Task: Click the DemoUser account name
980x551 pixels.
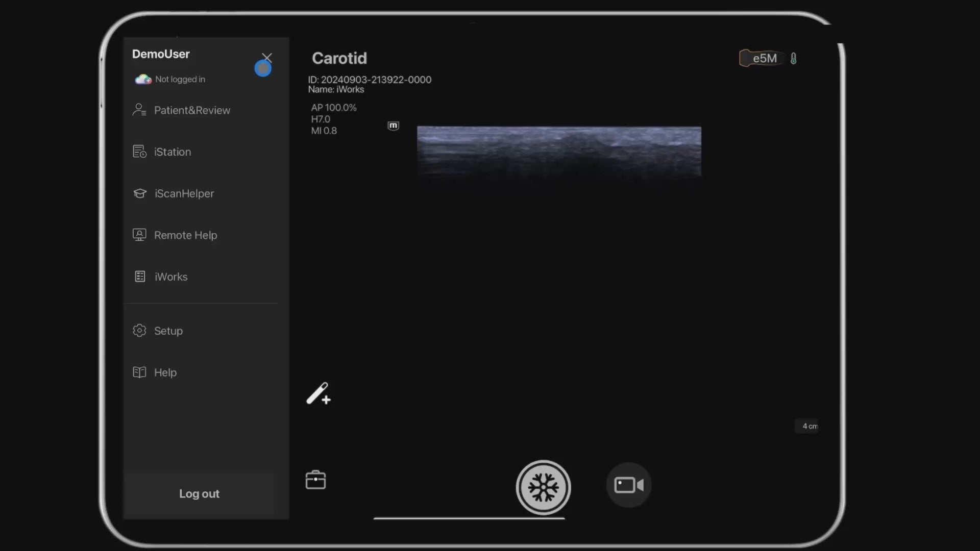Action: click(161, 54)
